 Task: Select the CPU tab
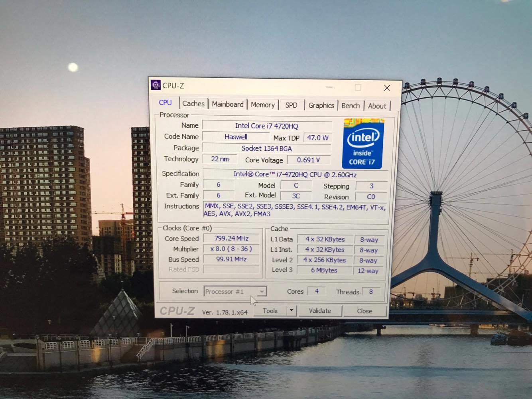[165, 103]
